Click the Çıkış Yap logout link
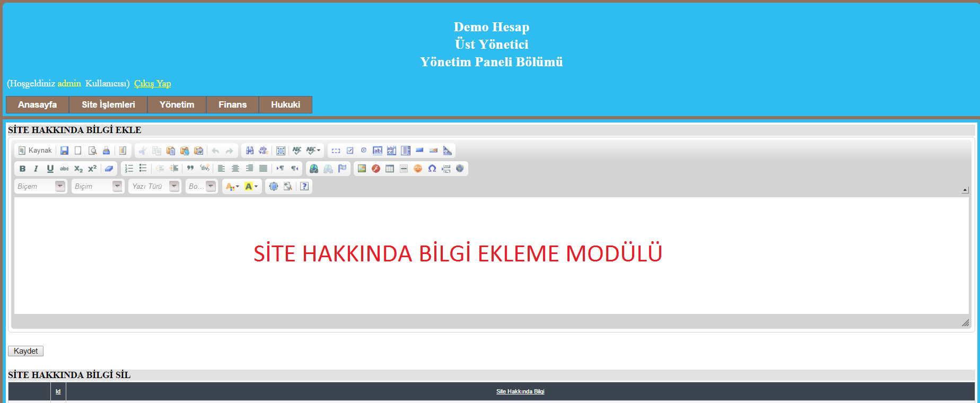The width and height of the screenshot is (980, 403). (152, 83)
